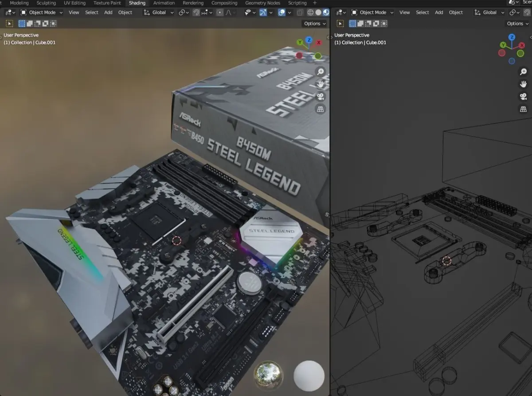
Task: Switch to the Modeling workspace tab
Action: (x=19, y=3)
